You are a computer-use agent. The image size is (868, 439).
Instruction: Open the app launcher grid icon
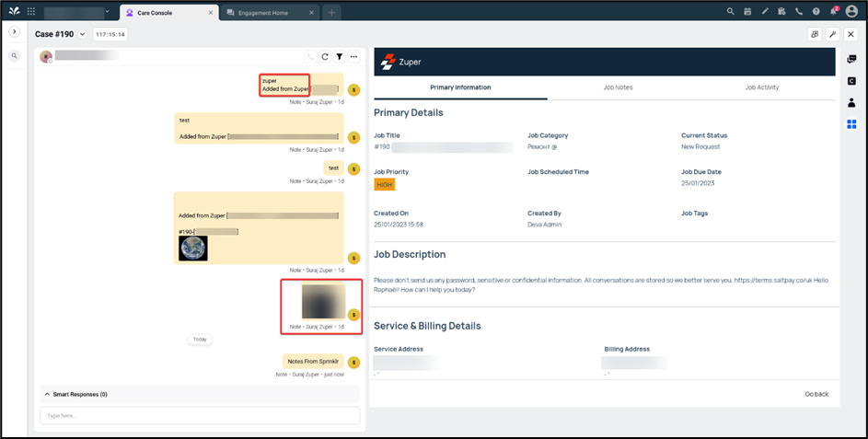(x=31, y=11)
